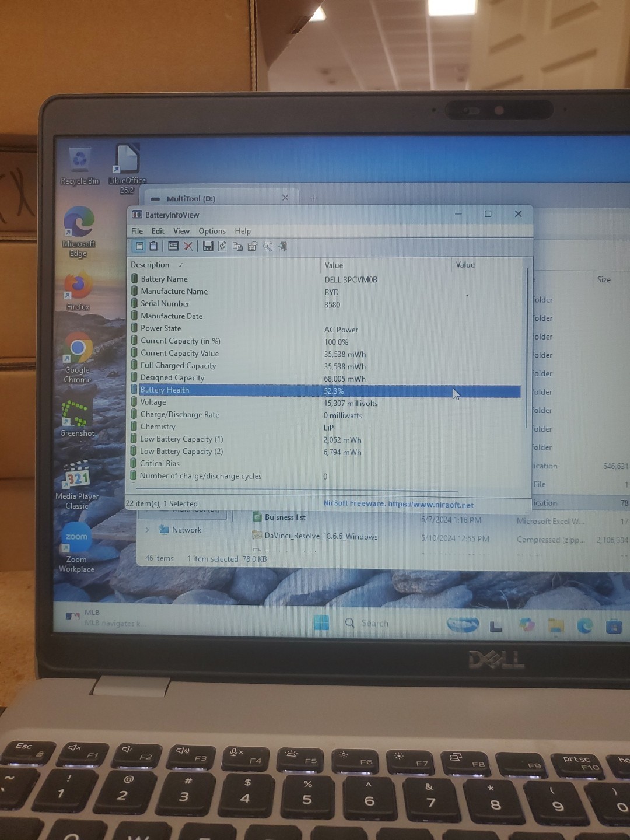Screen dimensions: 630x840
Task: Select the Chemistry row
Action: [x=325, y=427]
